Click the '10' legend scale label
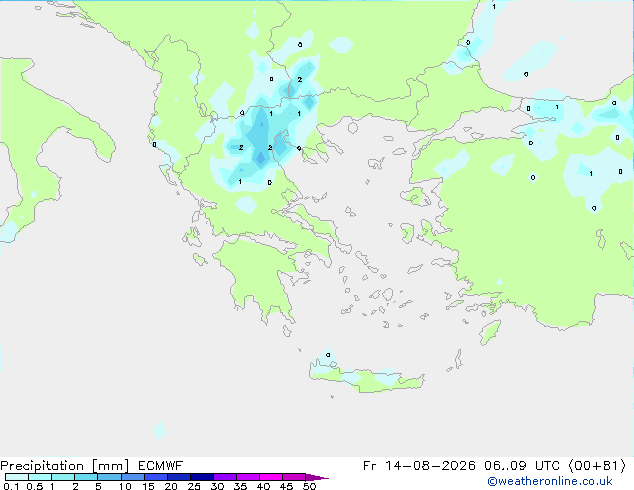Screen dimensions: 634x490 [x=125, y=486]
